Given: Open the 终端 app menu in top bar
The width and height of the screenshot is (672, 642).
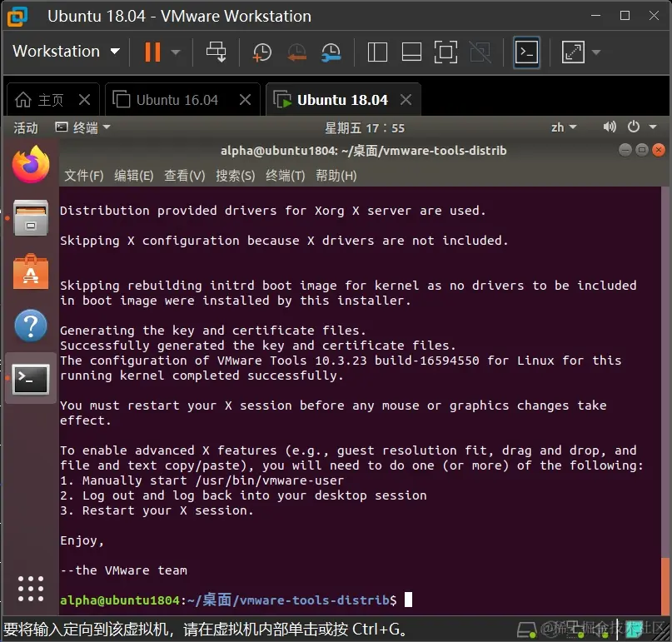Looking at the screenshot, I should tap(82, 127).
